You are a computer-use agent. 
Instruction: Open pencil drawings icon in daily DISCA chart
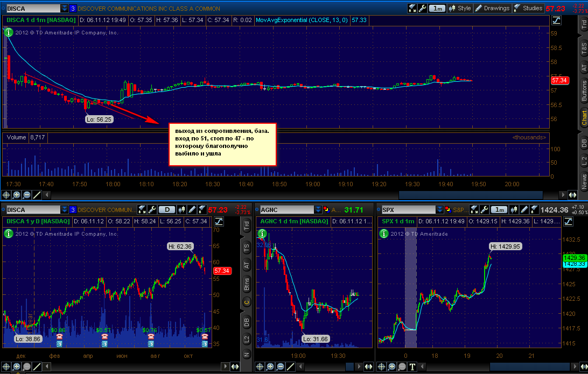(x=192, y=210)
